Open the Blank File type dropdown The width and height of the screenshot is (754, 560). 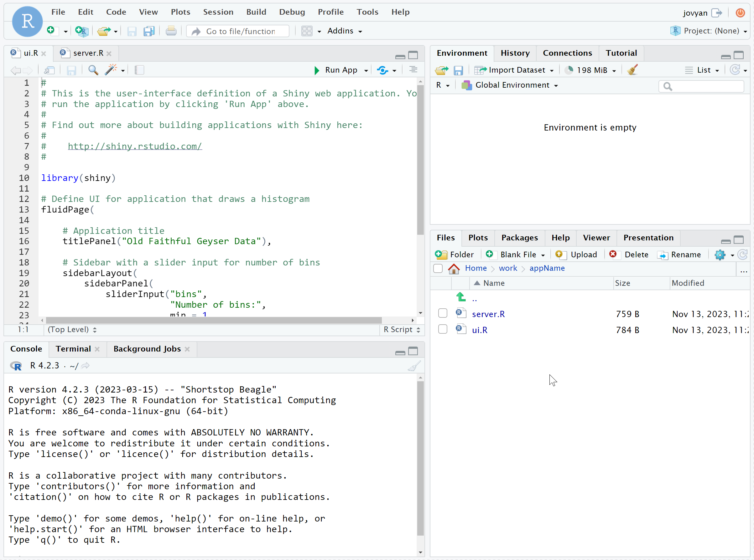coord(543,255)
